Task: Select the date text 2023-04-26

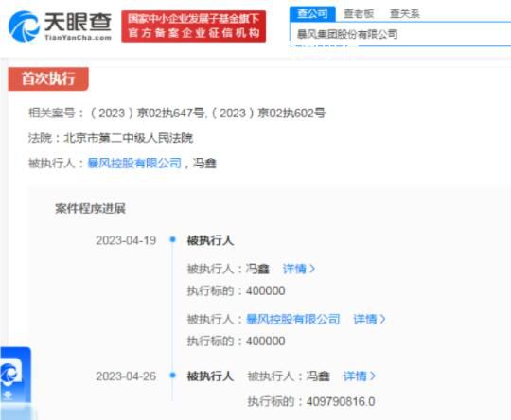Action: 126,376
